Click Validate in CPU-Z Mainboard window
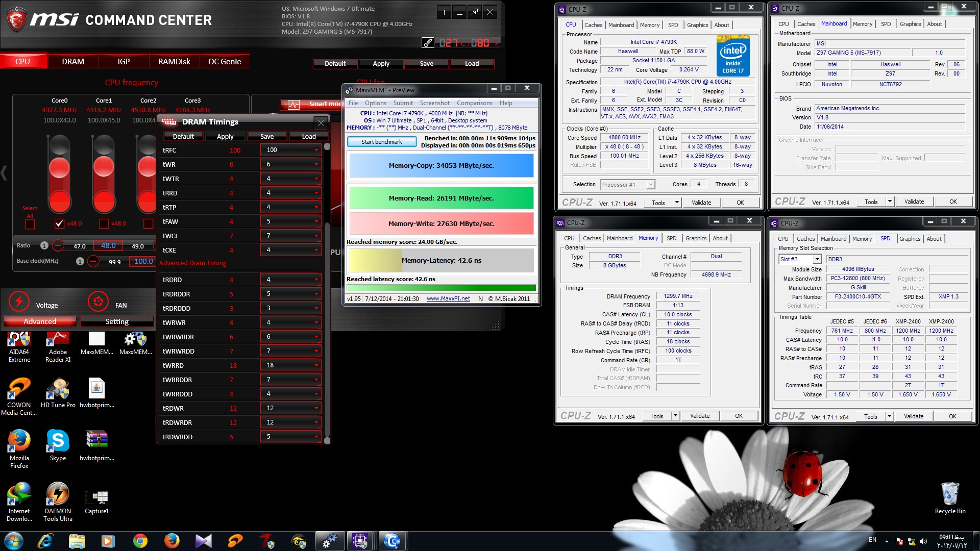The image size is (980, 551). point(914,202)
